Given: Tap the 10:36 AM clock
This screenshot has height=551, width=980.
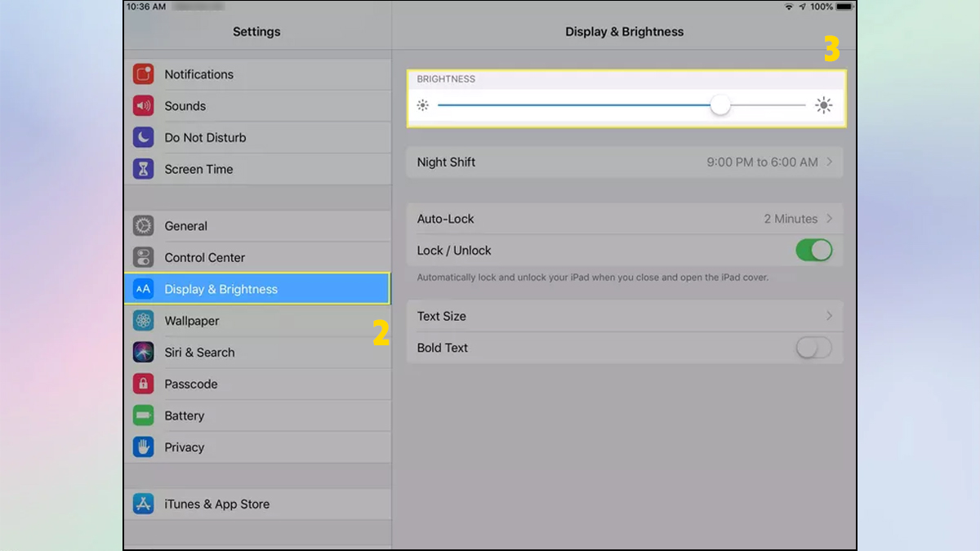Looking at the screenshot, I should pyautogui.click(x=146, y=7).
